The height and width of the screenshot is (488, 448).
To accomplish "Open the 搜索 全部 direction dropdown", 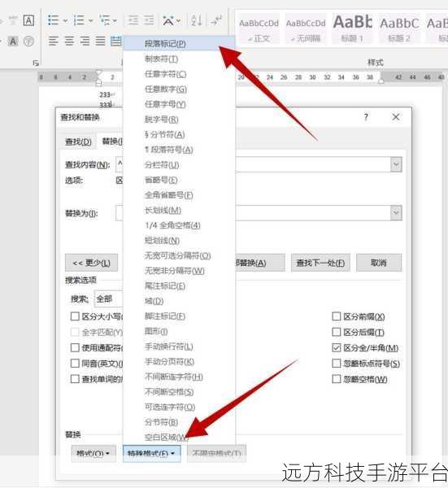I will coord(109,299).
